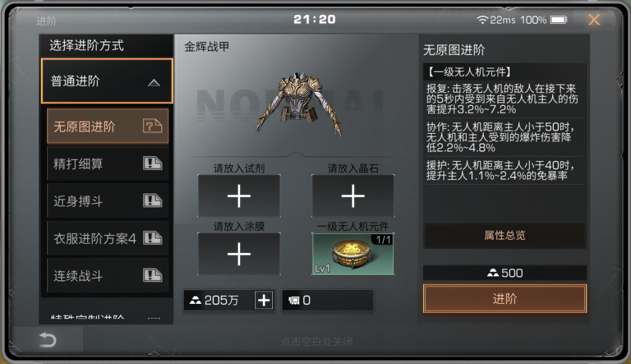
Task: Tap the back arrow icon
Action: 47,340
